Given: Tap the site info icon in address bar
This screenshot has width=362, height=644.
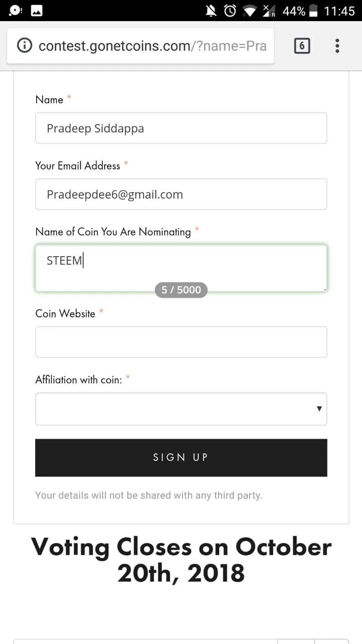Looking at the screenshot, I should (x=25, y=46).
